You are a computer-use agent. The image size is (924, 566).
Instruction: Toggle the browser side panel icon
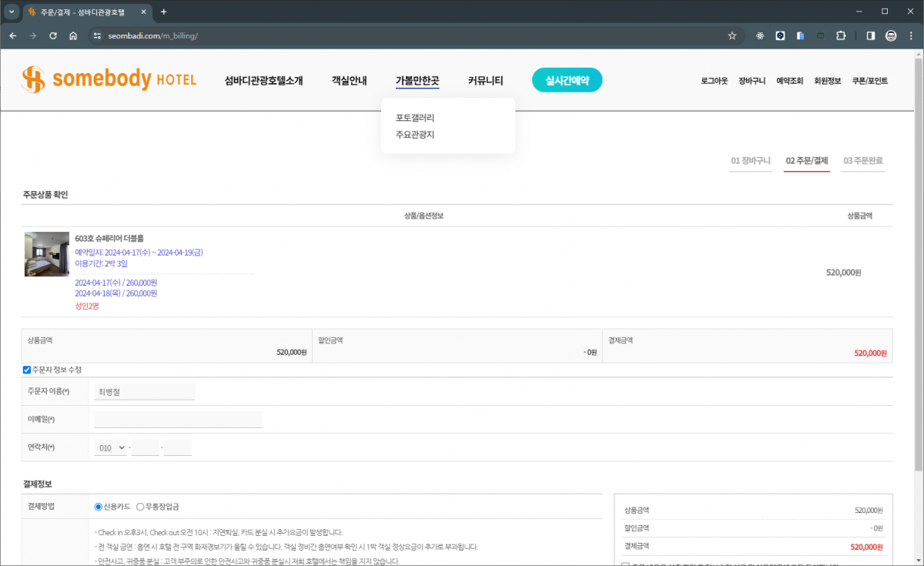point(871,35)
